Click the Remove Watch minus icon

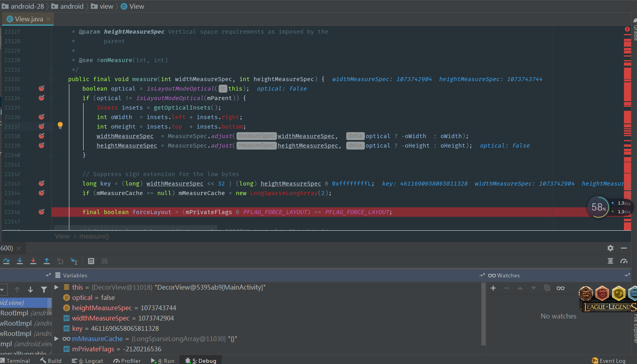pos(507,288)
